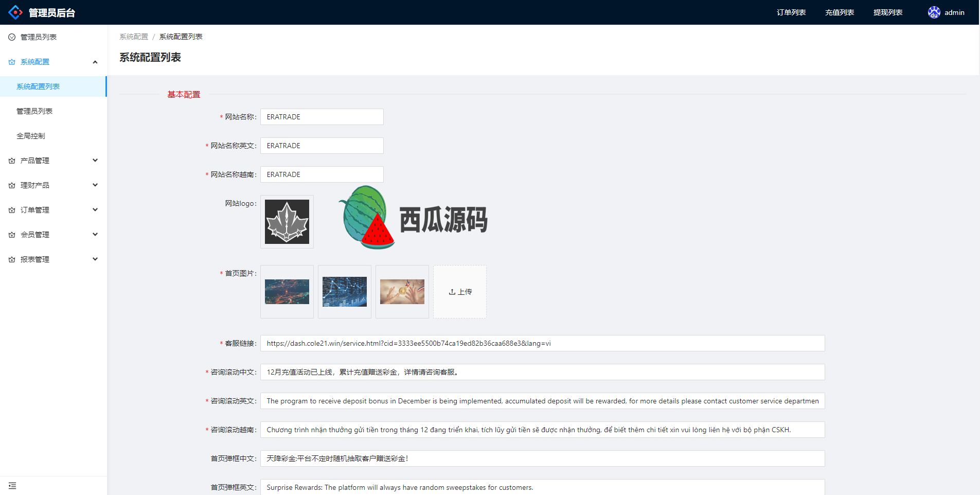980x495 pixels.
Task: Open 订单列表 in top navigation
Action: tap(791, 12)
